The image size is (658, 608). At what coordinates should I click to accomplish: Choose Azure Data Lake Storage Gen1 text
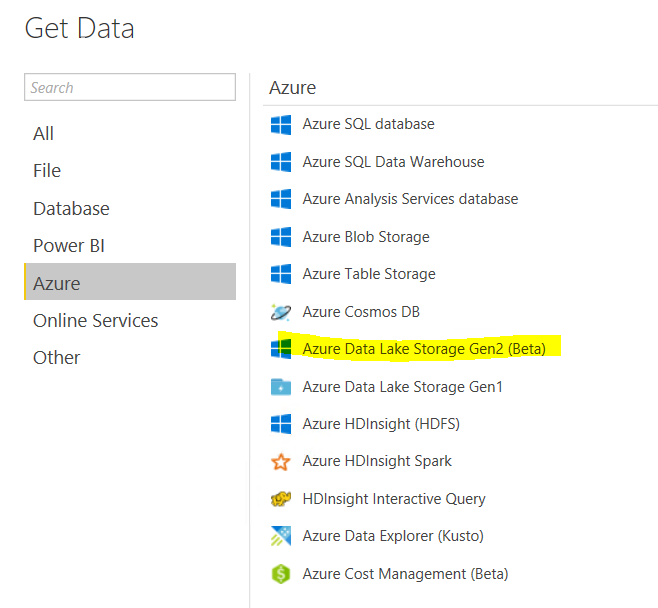pos(402,387)
